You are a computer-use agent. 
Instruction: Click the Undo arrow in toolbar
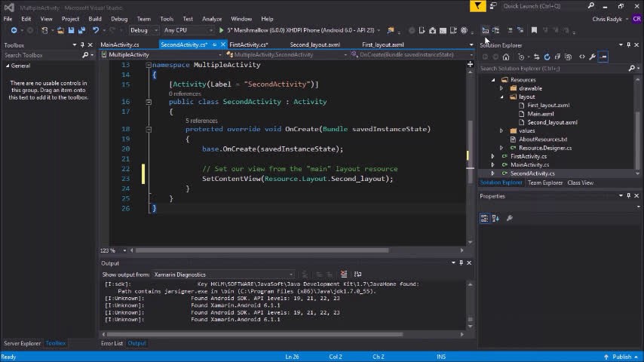pos(96,30)
